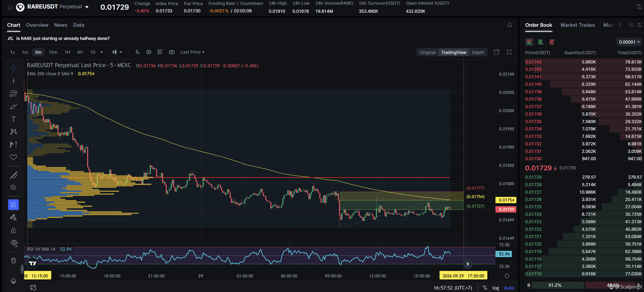Toggle the magnet snap mode
The height and width of the screenshot is (292, 644).
point(14,205)
